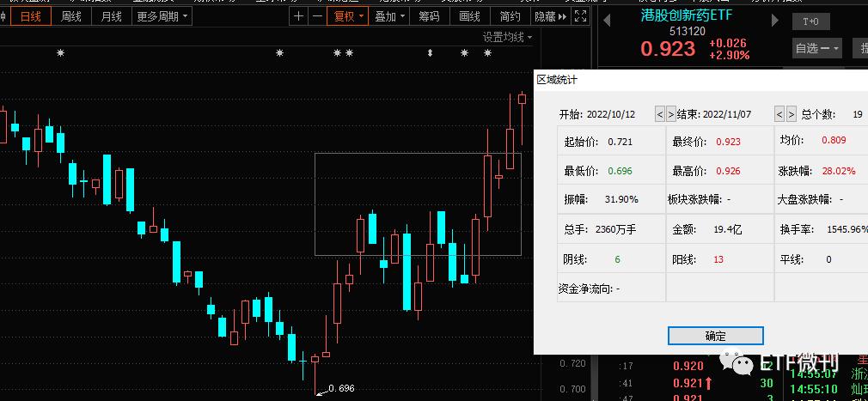Go to next stock with right arrow

(x=774, y=21)
